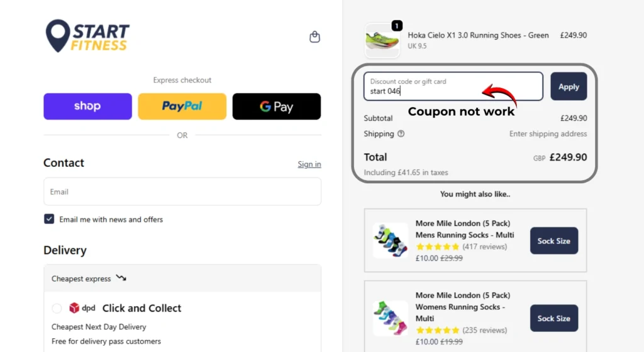Open the shopping bag cart icon
Screen dimensions: 644x352
pyautogui.click(x=315, y=37)
